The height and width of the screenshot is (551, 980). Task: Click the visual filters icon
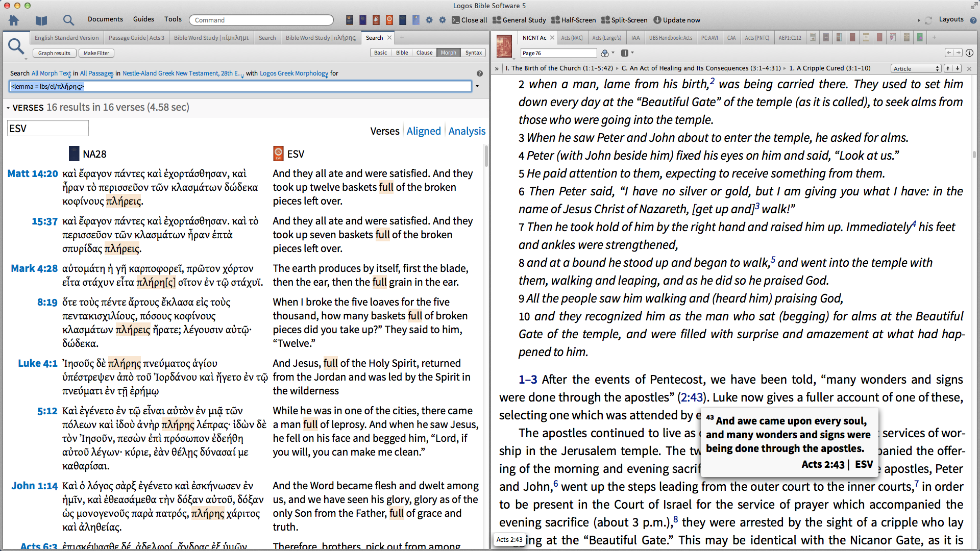pos(605,53)
